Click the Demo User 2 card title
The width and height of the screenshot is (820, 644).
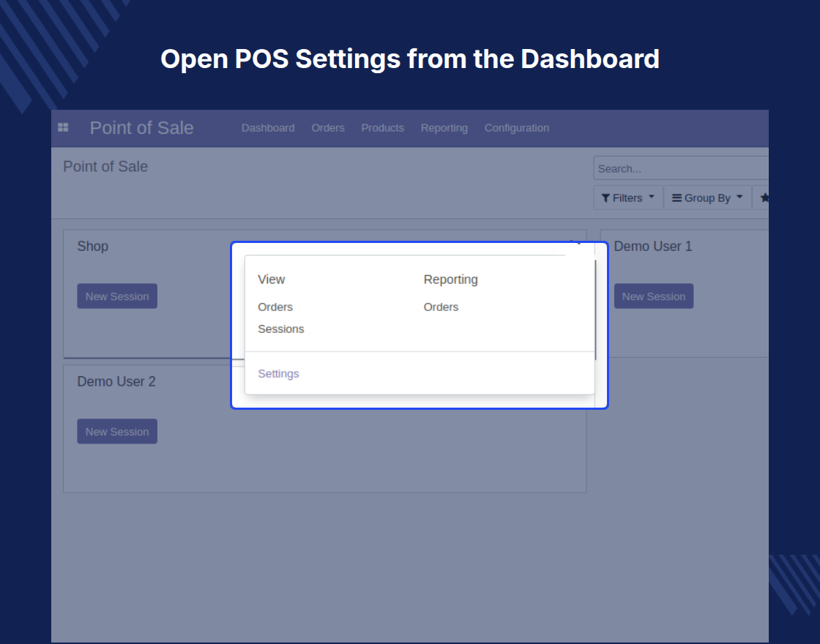click(x=116, y=381)
